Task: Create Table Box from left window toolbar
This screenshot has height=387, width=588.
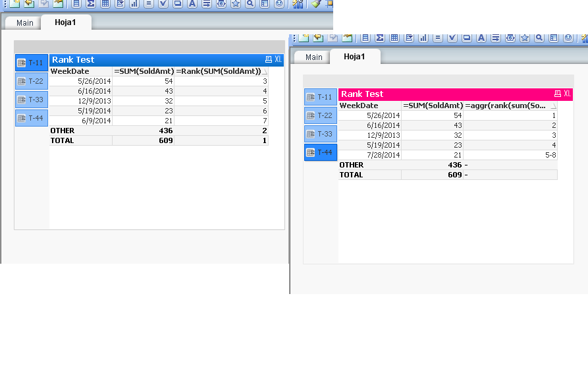Action: [x=105, y=4]
